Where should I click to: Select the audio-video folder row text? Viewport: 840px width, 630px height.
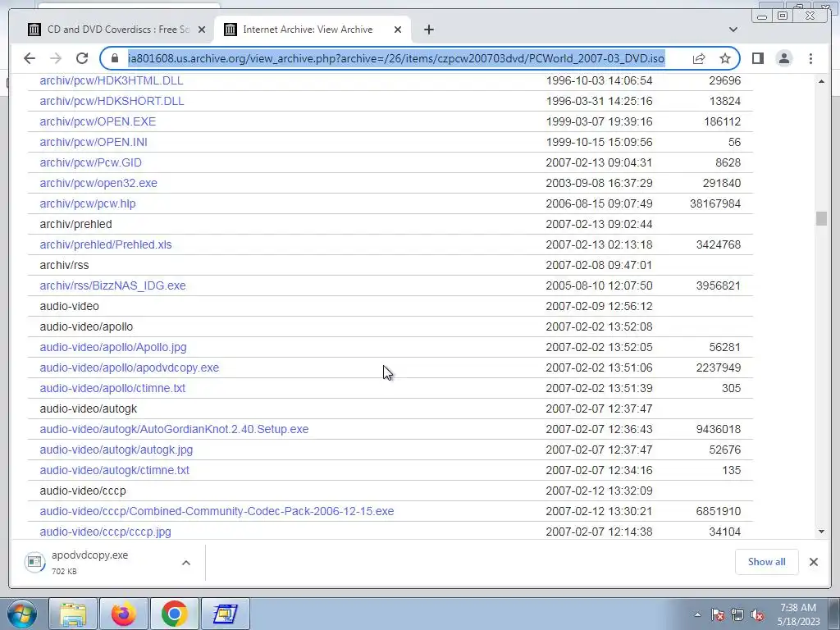tap(69, 307)
